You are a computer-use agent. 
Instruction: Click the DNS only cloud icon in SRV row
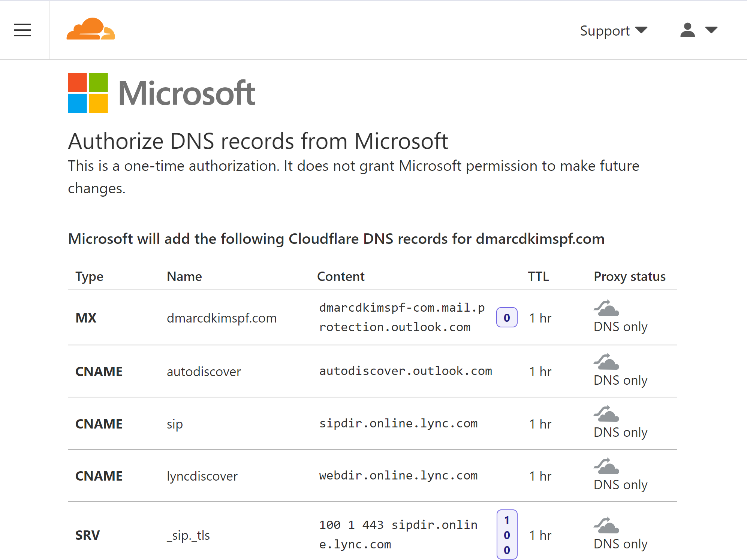tap(606, 526)
